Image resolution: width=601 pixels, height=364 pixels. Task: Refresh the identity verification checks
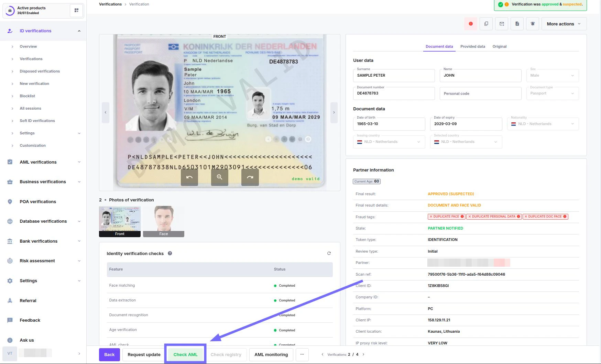coord(329,253)
